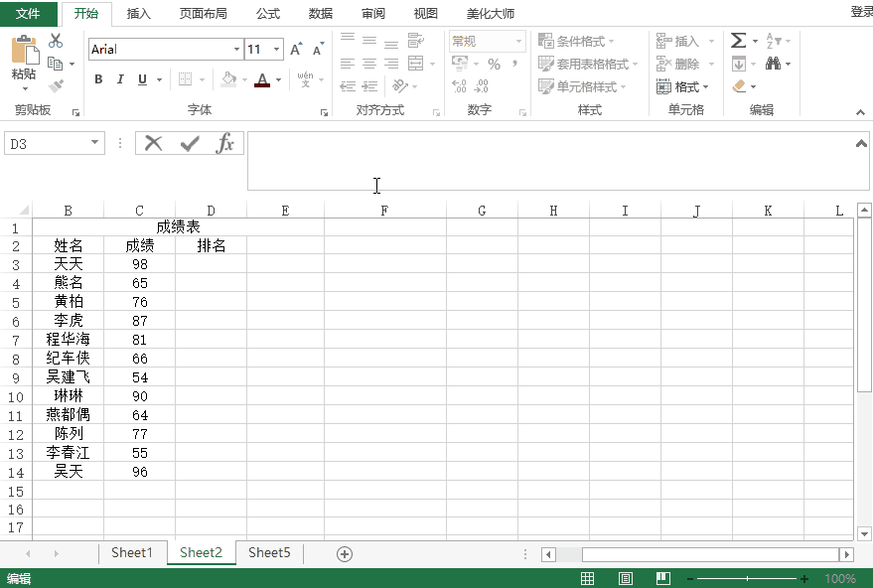Toggle bold formatting

tap(98, 79)
